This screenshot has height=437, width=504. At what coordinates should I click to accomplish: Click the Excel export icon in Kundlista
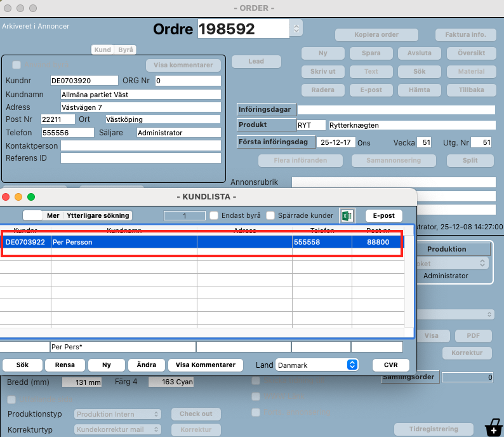(347, 215)
